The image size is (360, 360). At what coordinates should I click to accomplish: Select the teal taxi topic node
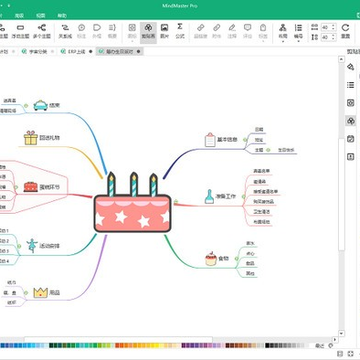(46, 105)
